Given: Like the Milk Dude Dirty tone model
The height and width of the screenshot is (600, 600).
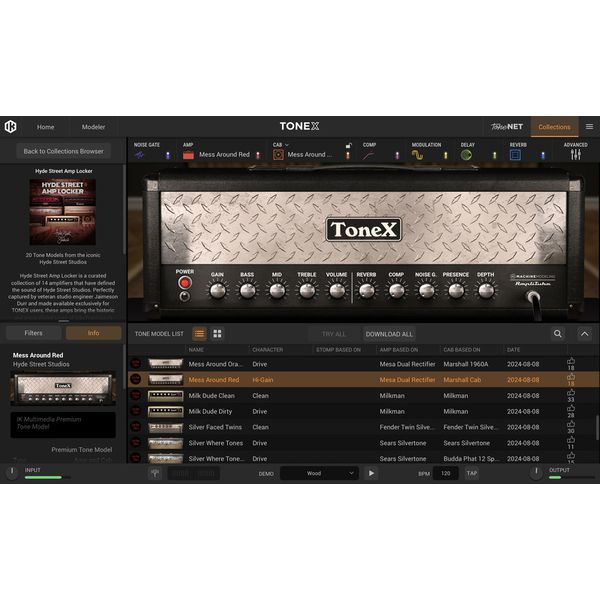Looking at the screenshot, I should point(571,409).
